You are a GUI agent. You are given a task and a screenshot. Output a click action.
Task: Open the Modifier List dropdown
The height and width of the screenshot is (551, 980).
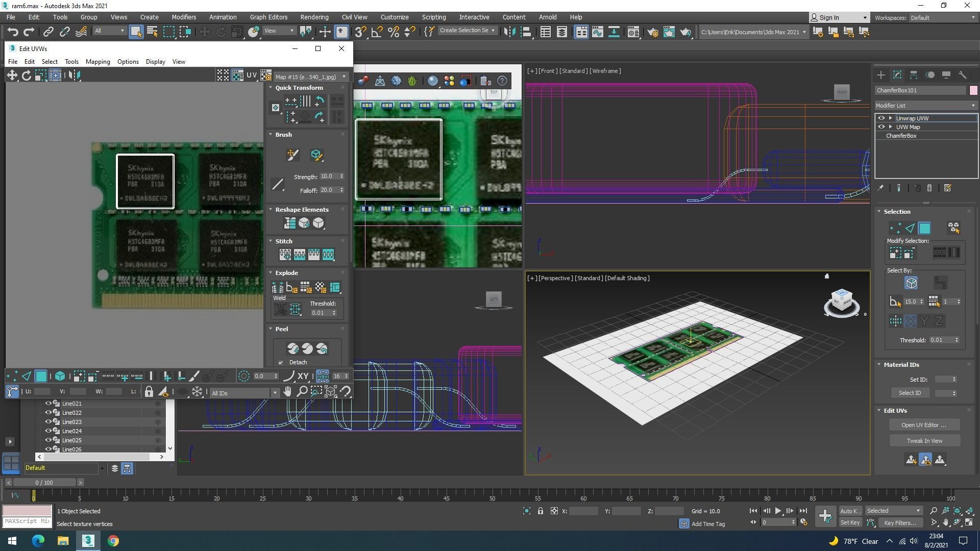(x=925, y=106)
